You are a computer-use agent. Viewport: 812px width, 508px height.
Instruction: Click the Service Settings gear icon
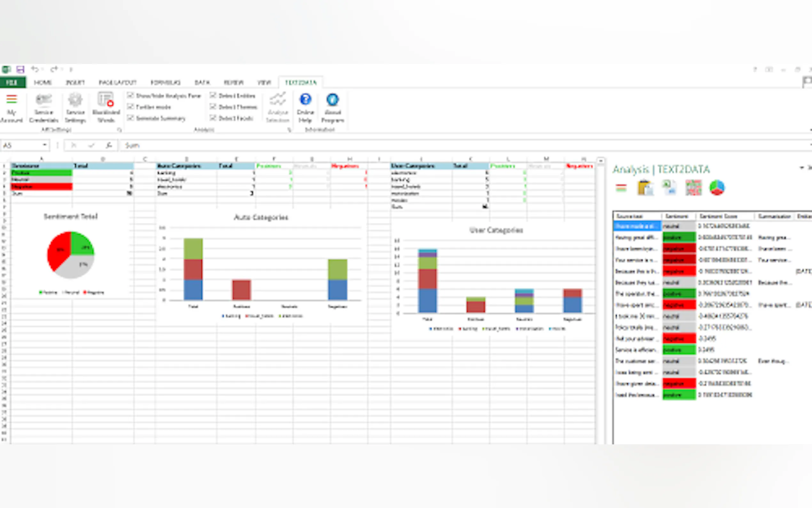[75, 100]
